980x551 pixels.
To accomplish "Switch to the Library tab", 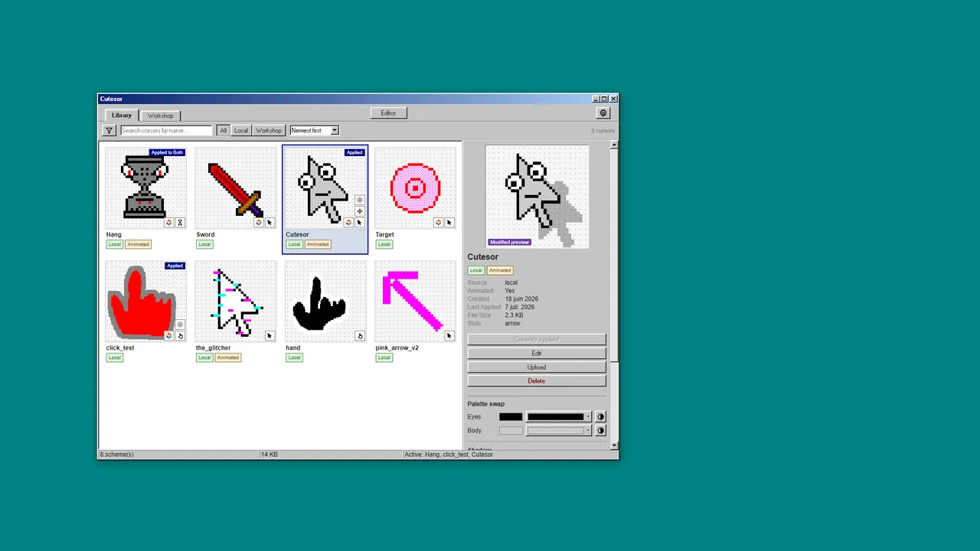I will coord(122,116).
